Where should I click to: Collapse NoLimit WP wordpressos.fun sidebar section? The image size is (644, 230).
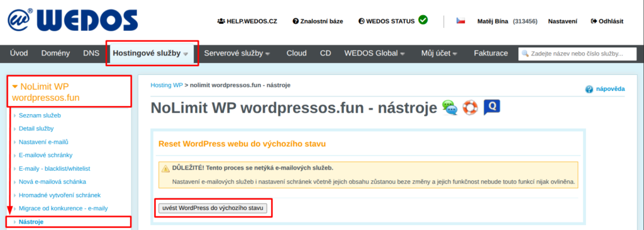pos(45,92)
